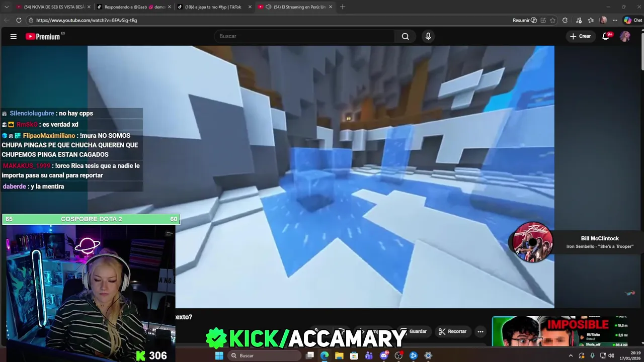The width and height of the screenshot is (644, 362).
Task: Click the Recortar clip button
Action: tap(452, 331)
